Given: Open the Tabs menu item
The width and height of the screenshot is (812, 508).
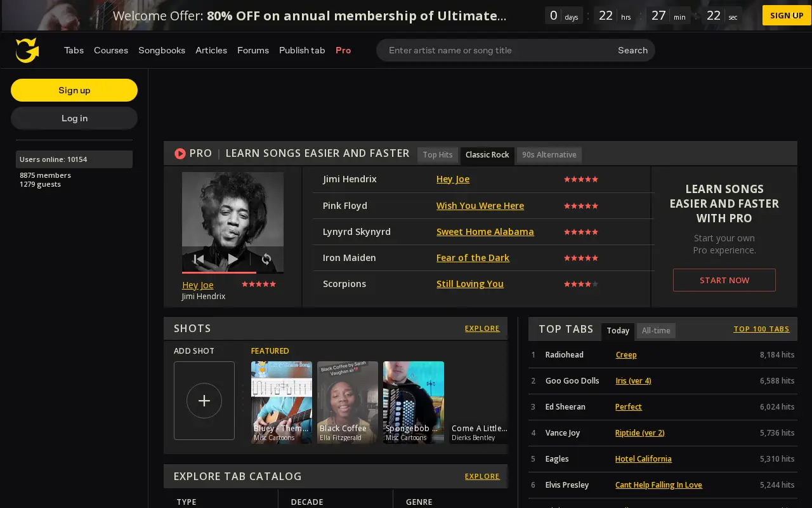Looking at the screenshot, I should (74, 50).
